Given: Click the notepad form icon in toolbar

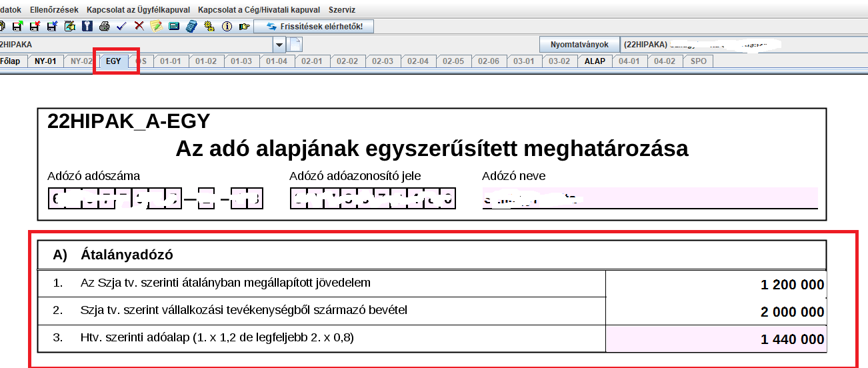Looking at the screenshot, I should click(70, 26).
